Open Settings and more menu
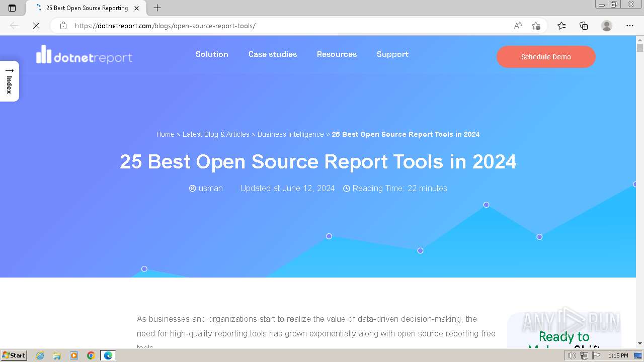The width and height of the screenshot is (644, 362). [630, 26]
